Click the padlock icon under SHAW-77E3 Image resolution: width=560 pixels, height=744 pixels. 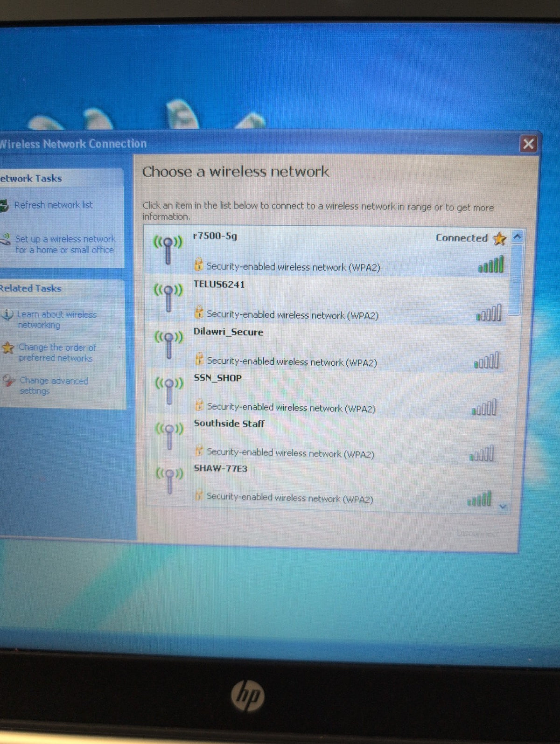point(199,495)
